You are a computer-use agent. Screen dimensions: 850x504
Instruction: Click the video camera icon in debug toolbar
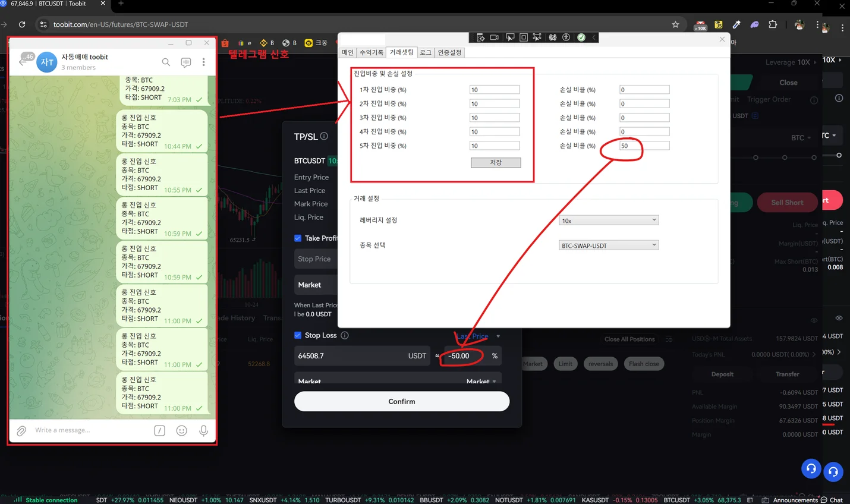pos(494,37)
